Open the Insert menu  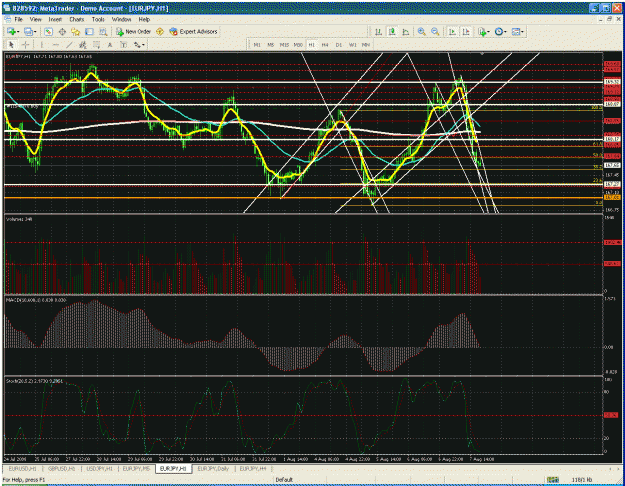pyautogui.click(x=55, y=19)
